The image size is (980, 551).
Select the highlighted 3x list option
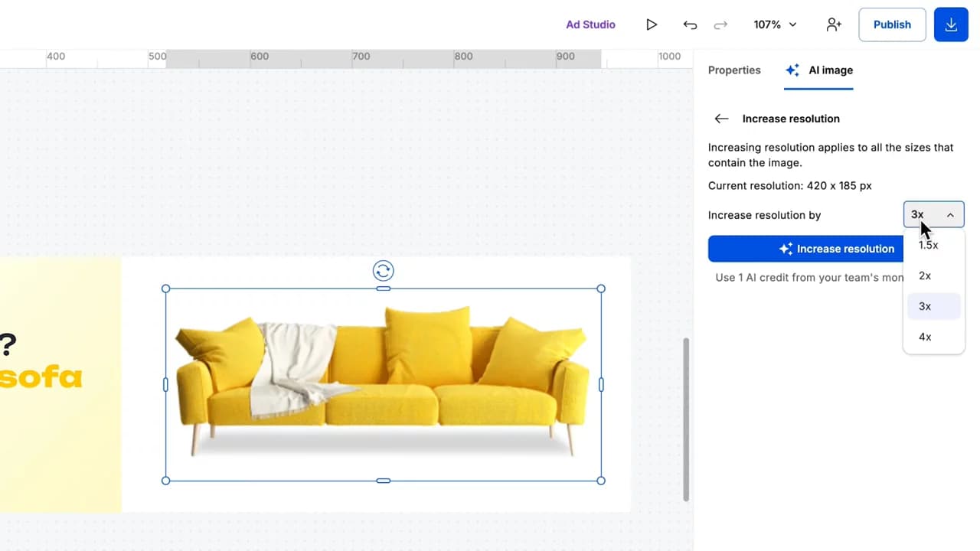coord(926,306)
